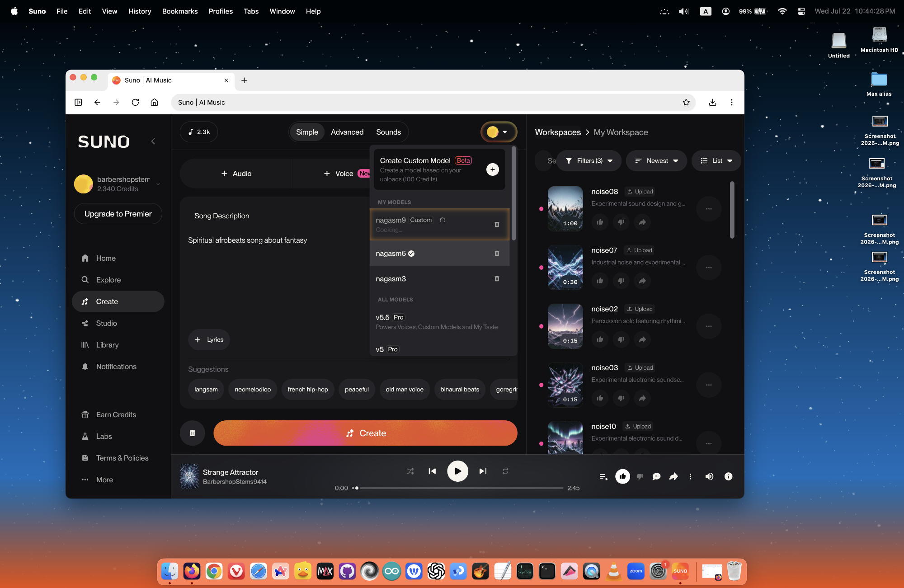Delete the nagasm6 model
The height and width of the screenshot is (588, 904).
497,254
